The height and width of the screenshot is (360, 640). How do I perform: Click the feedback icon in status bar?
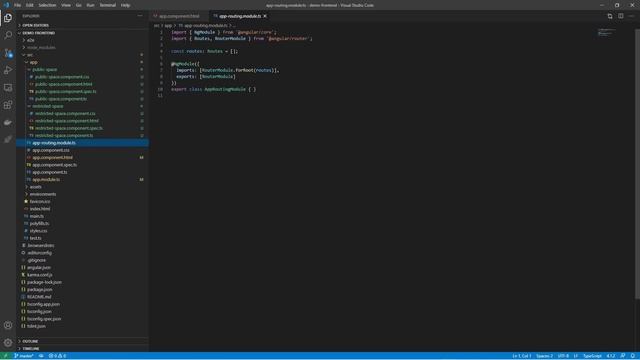pyautogui.click(x=622, y=356)
